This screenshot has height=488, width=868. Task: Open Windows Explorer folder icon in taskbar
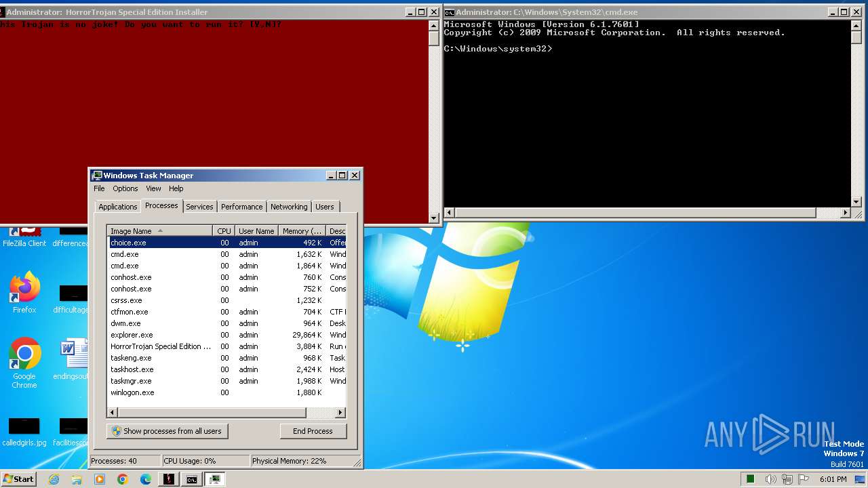[77, 479]
